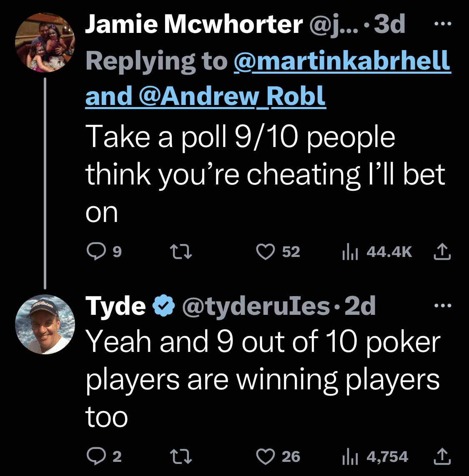Open Tyde's profile picture
Screen dimensions: 469x476
(x=45, y=324)
